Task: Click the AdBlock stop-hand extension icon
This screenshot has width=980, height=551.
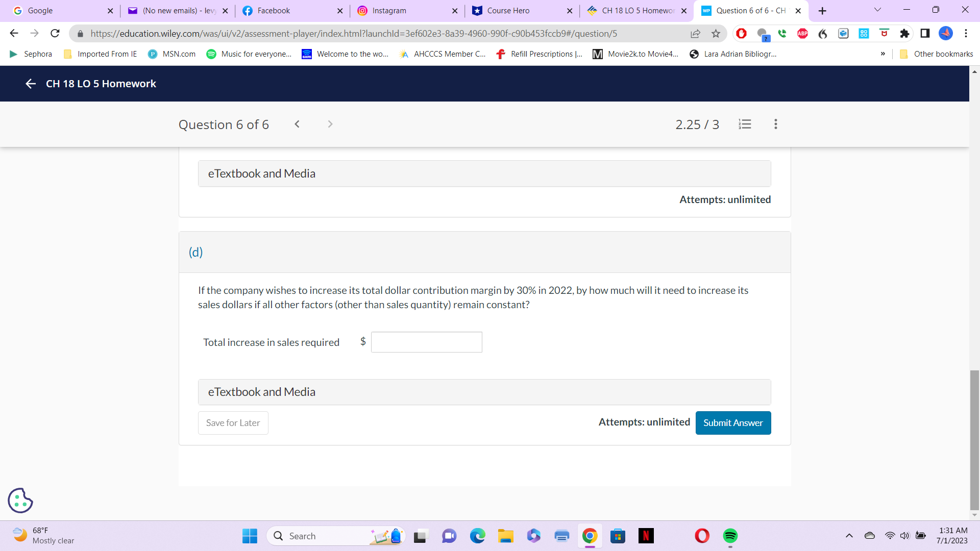Action: [x=741, y=34]
